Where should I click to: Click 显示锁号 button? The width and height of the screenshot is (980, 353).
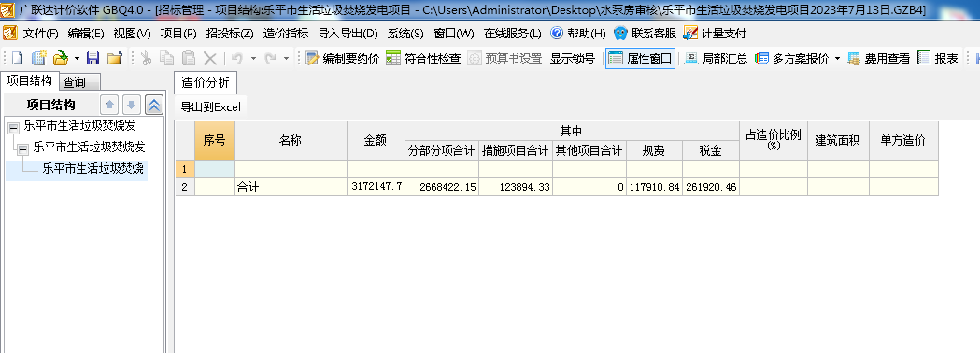click(x=573, y=59)
